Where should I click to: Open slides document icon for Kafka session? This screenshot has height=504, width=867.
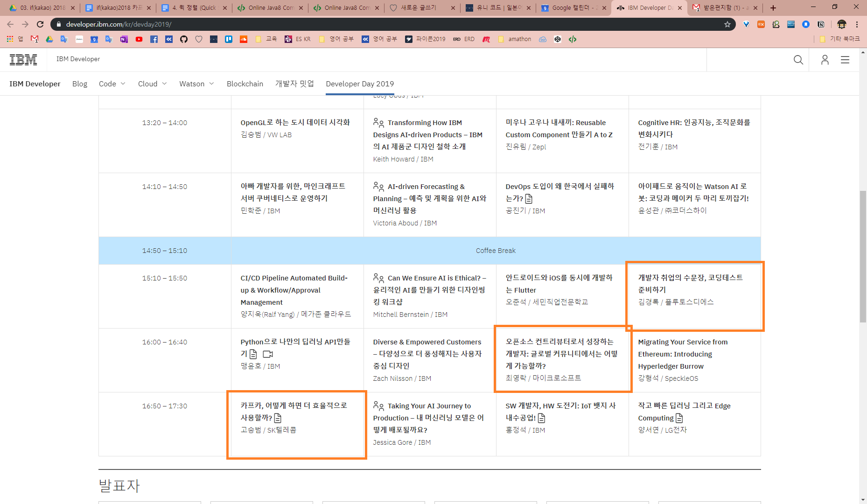tap(278, 418)
